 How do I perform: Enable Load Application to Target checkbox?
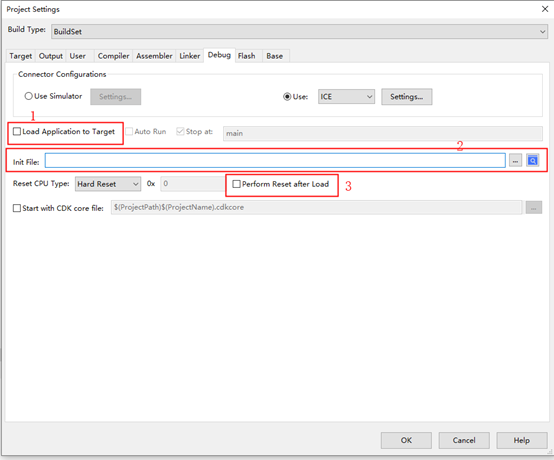pyautogui.click(x=17, y=131)
